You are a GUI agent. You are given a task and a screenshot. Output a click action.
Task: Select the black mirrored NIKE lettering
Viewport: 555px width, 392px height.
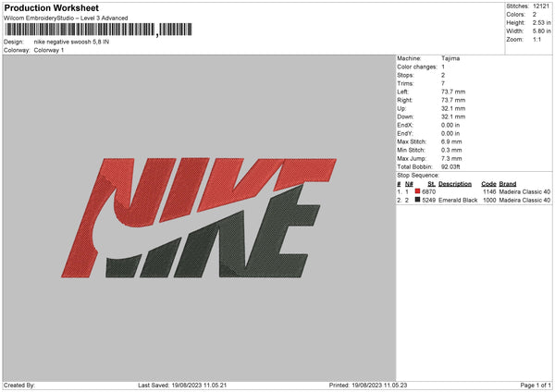point(213,231)
